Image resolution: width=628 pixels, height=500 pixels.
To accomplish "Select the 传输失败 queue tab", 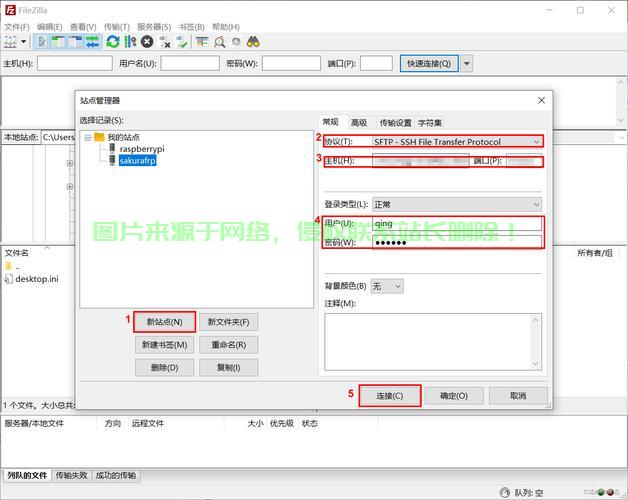I will tap(71, 476).
